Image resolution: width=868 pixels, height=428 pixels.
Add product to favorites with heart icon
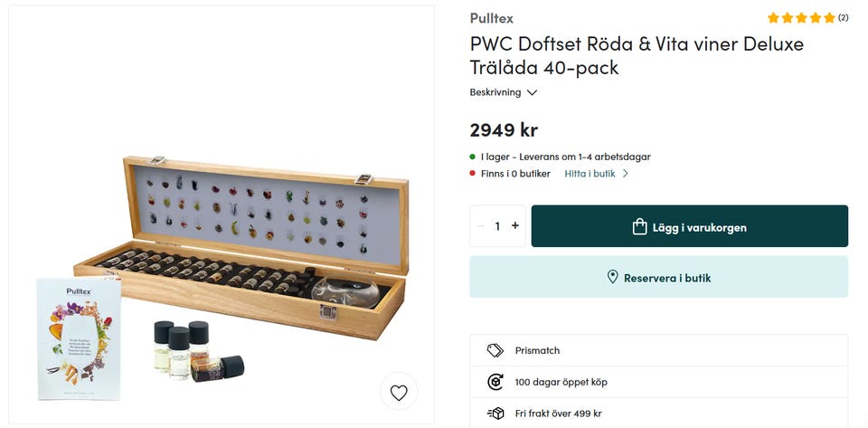pos(399,393)
